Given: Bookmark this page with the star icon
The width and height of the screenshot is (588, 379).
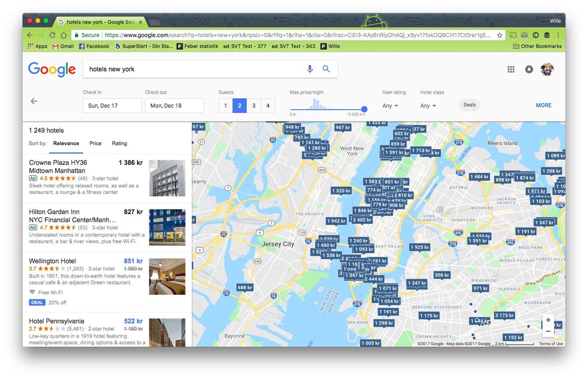Looking at the screenshot, I should [x=499, y=35].
